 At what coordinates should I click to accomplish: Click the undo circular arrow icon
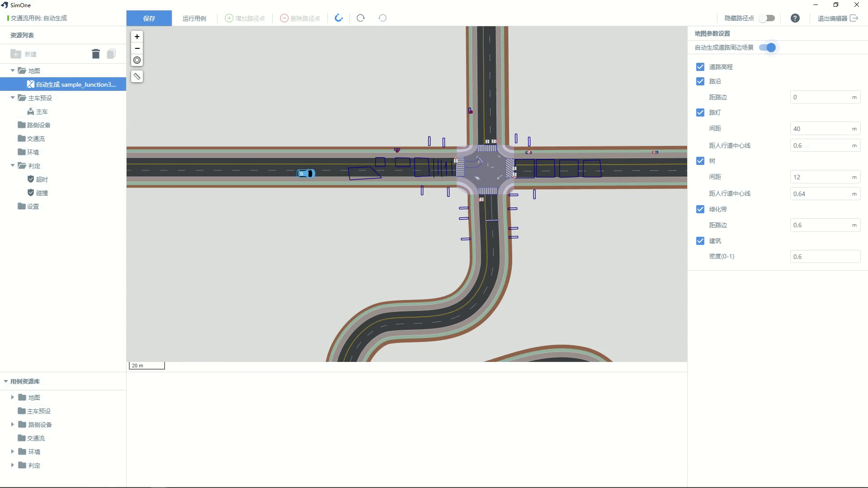(x=382, y=18)
